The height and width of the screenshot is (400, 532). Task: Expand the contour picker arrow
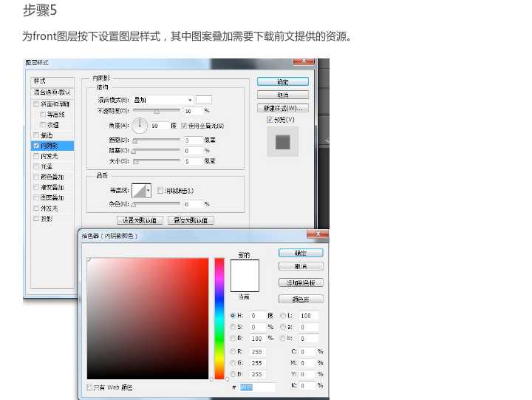coord(149,190)
